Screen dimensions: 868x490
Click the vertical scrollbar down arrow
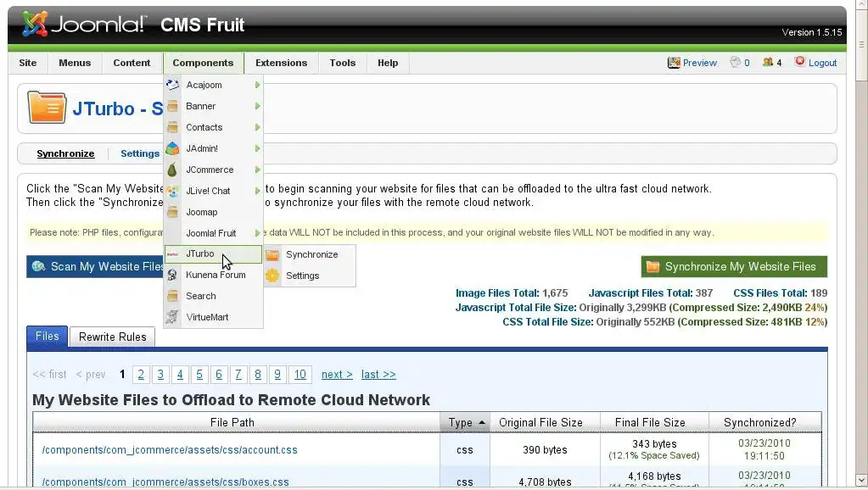click(861, 480)
